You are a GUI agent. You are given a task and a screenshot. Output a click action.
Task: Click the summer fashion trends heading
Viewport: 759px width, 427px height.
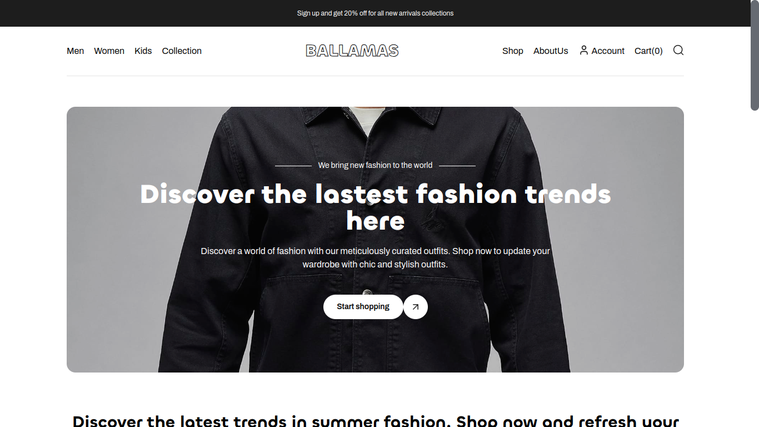[375, 421]
